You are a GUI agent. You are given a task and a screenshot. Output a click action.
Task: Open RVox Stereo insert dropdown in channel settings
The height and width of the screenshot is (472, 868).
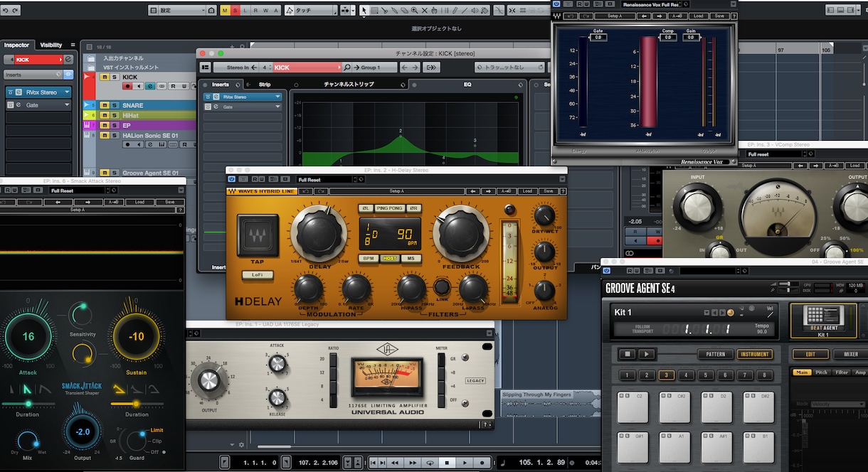coord(277,97)
